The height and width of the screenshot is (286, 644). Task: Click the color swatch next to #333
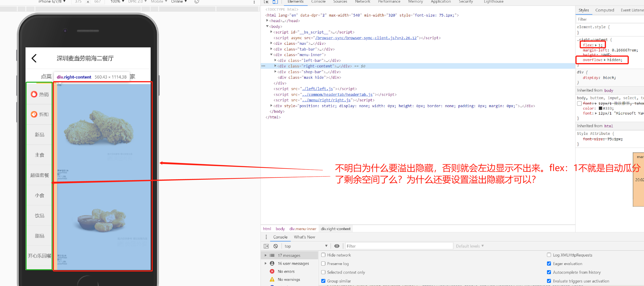click(x=600, y=108)
